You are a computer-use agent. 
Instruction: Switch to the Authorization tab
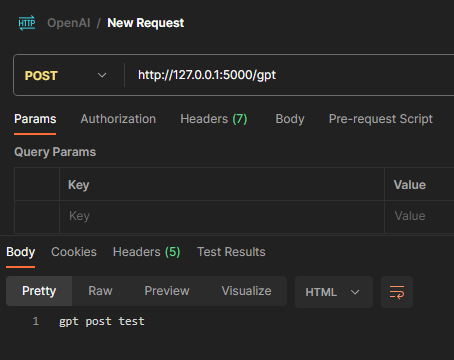(x=118, y=119)
